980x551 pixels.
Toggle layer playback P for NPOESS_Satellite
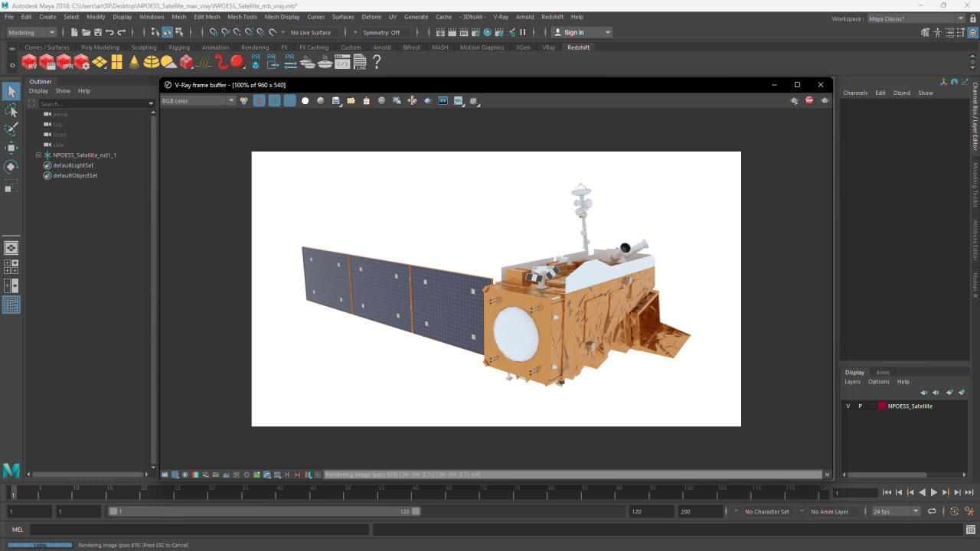click(x=860, y=406)
